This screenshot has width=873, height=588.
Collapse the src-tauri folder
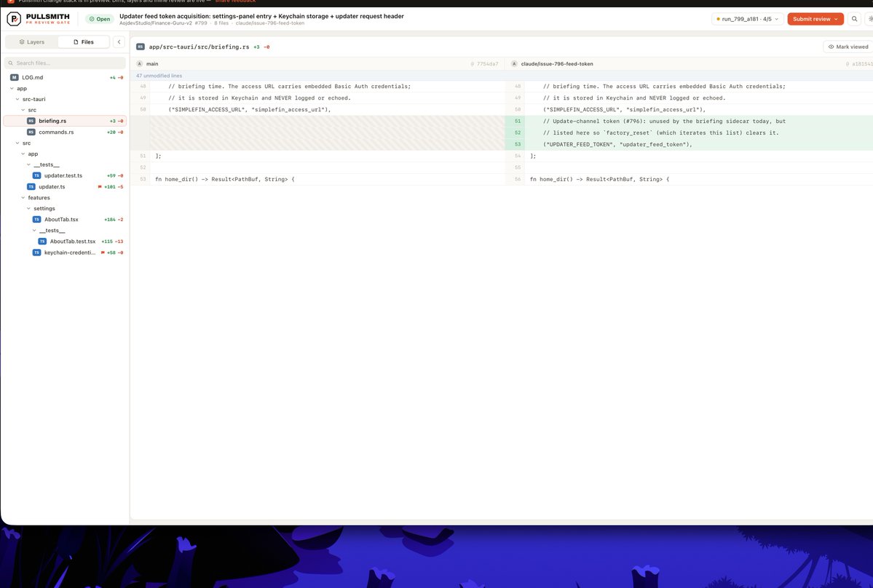coord(17,99)
